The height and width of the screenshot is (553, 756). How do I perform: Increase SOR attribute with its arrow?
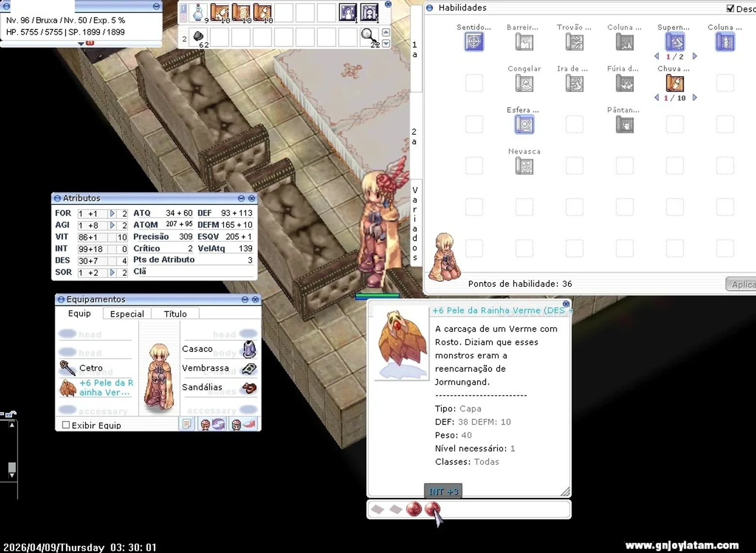(112, 272)
